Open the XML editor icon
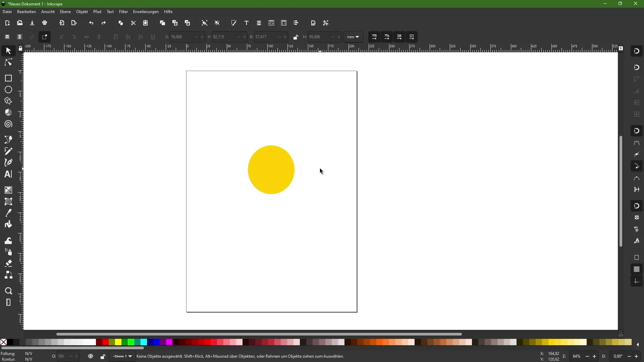The image size is (644, 362). pos(271,23)
